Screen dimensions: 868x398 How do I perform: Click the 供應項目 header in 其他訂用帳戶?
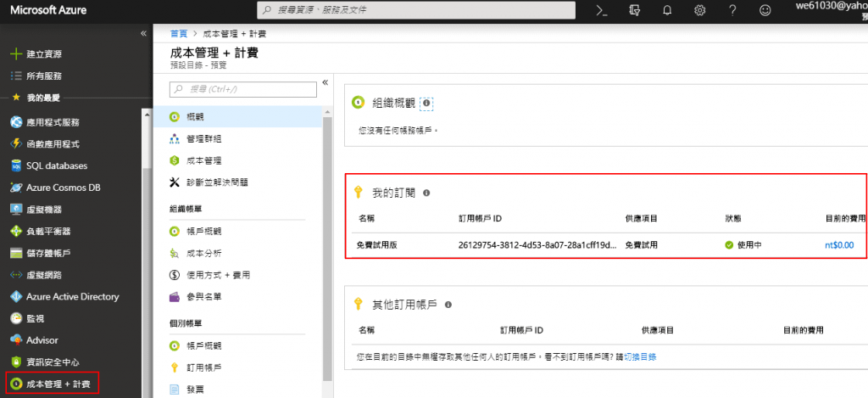[657, 330]
